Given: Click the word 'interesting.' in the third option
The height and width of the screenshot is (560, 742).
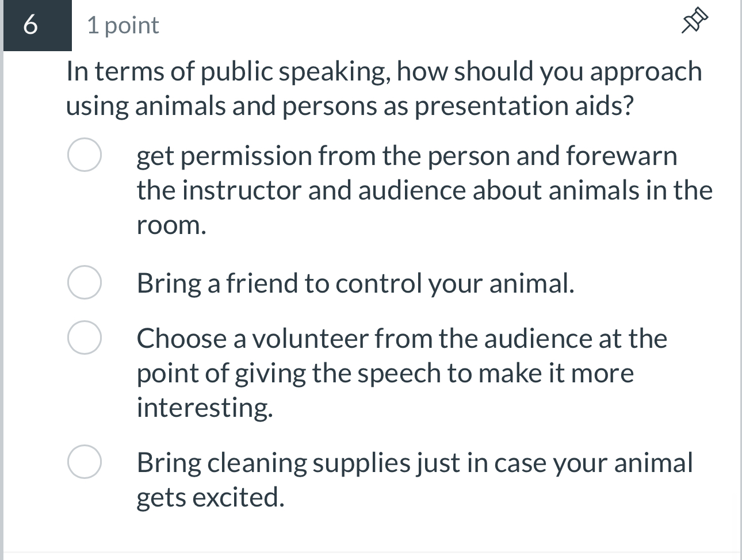Looking at the screenshot, I should [x=206, y=407].
